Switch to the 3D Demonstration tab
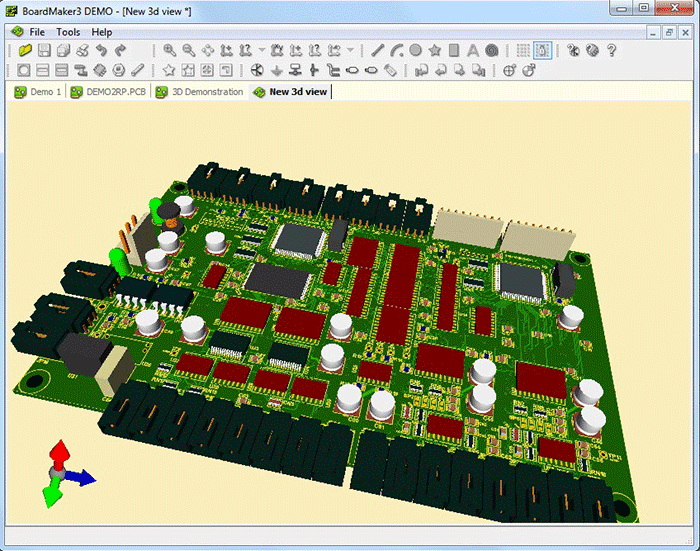The height and width of the screenshot is (551, 700). point(200,92)
